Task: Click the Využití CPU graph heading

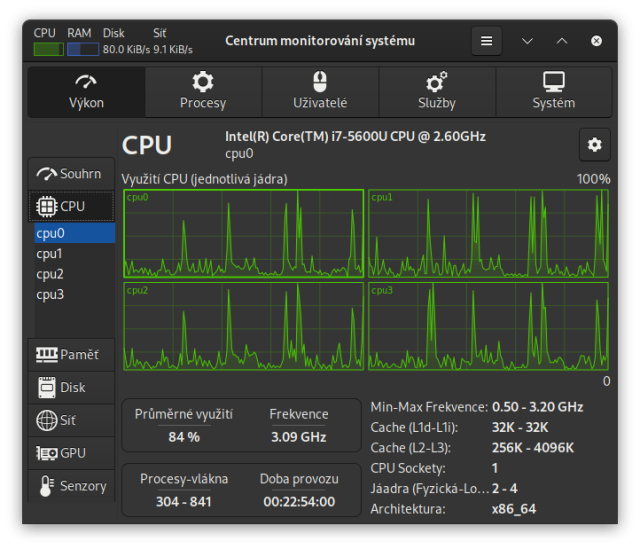Action: pyautogui.click(x=204, y=179)
